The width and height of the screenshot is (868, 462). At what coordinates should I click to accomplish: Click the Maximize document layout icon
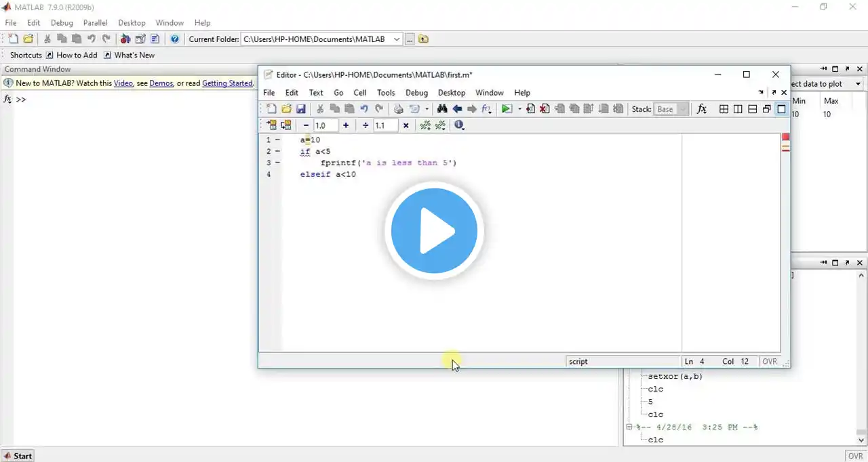click(x=781, y=109)
